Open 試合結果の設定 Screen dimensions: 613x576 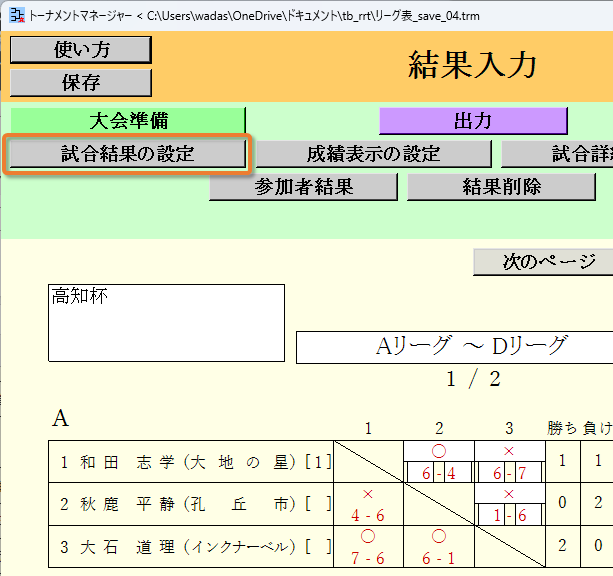point(128,154)
